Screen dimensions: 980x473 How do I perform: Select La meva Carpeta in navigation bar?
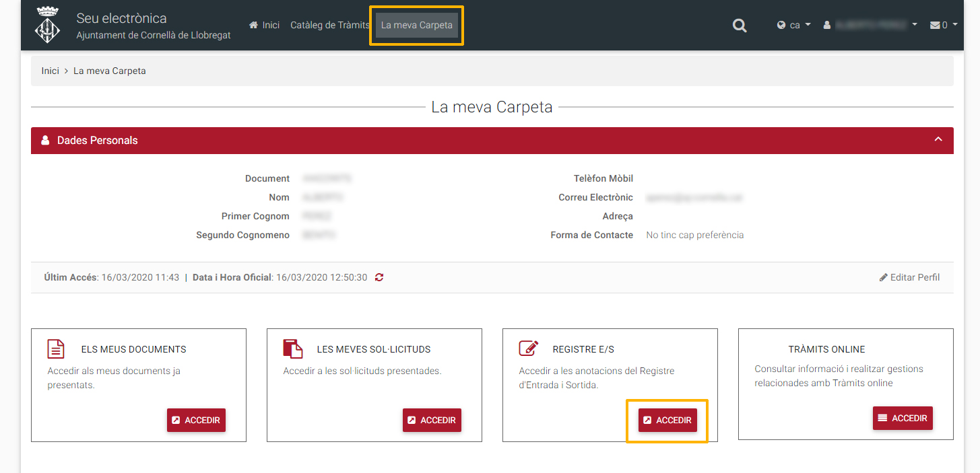tap(416, 25)
